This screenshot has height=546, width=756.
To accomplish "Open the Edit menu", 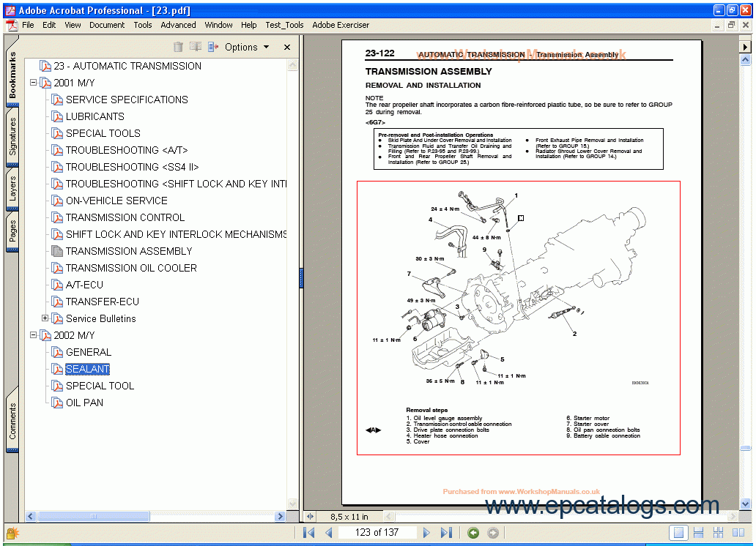I will point(49,25).
